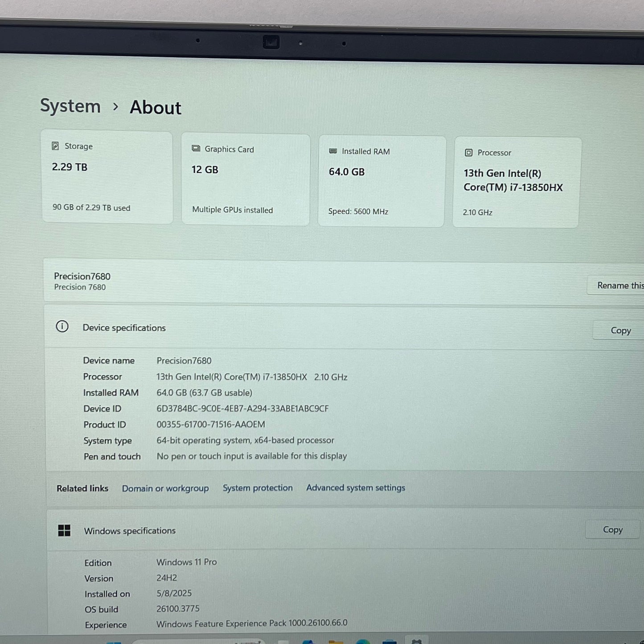This screenshot has width=644, height=644.
Task: Click the 'Precision 7680' model subtitle
Action: click(80, 287)
